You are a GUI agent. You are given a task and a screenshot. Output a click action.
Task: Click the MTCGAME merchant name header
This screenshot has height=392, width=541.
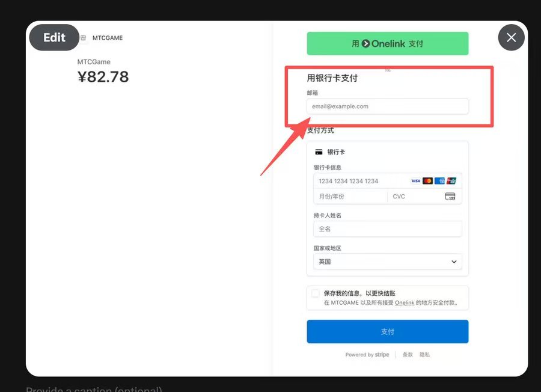pos(108,38)
